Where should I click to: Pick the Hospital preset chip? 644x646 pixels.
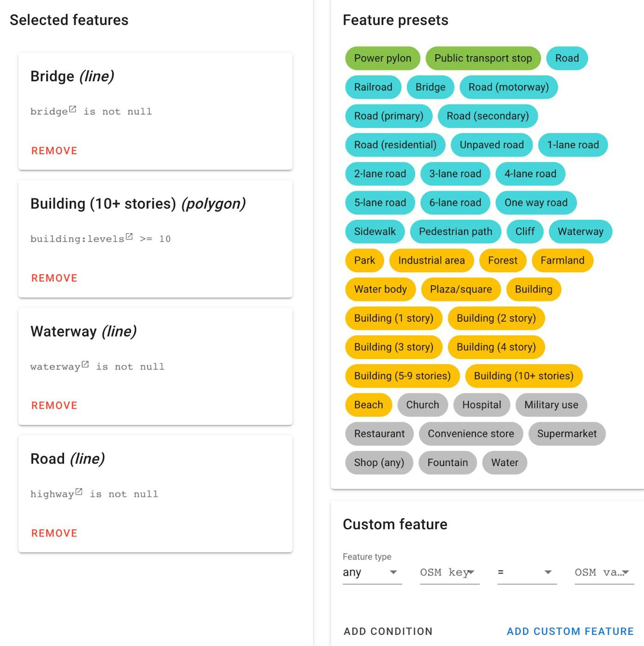click(x=481, y=405)
